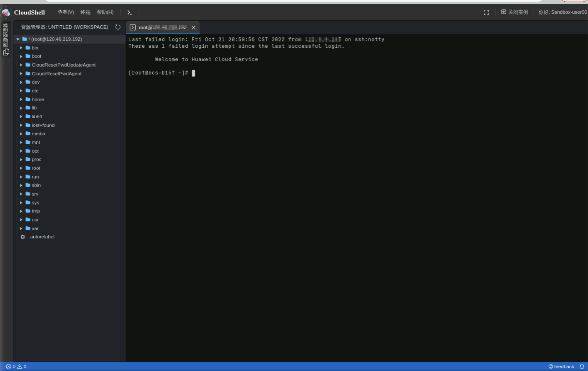Click the sys folder icon
This screenshot has height=371, width=588.
click(x=28, y=203)
